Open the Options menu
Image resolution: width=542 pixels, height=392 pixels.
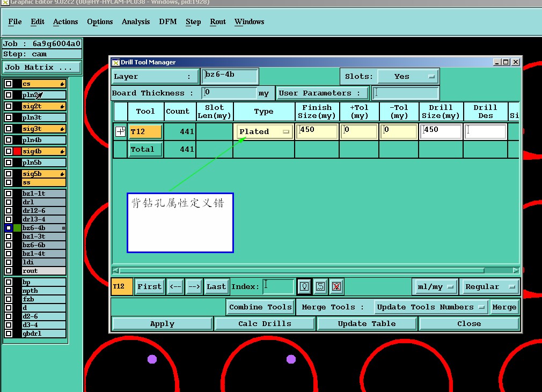(100, 22)
